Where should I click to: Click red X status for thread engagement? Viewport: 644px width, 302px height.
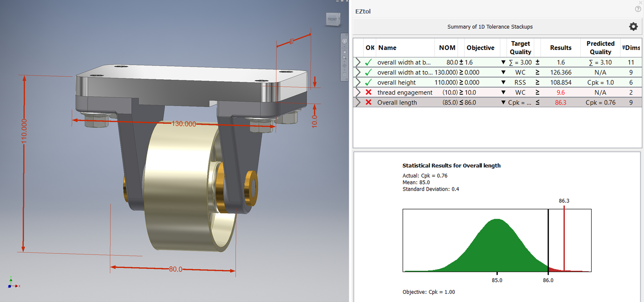tap(368, 92)
